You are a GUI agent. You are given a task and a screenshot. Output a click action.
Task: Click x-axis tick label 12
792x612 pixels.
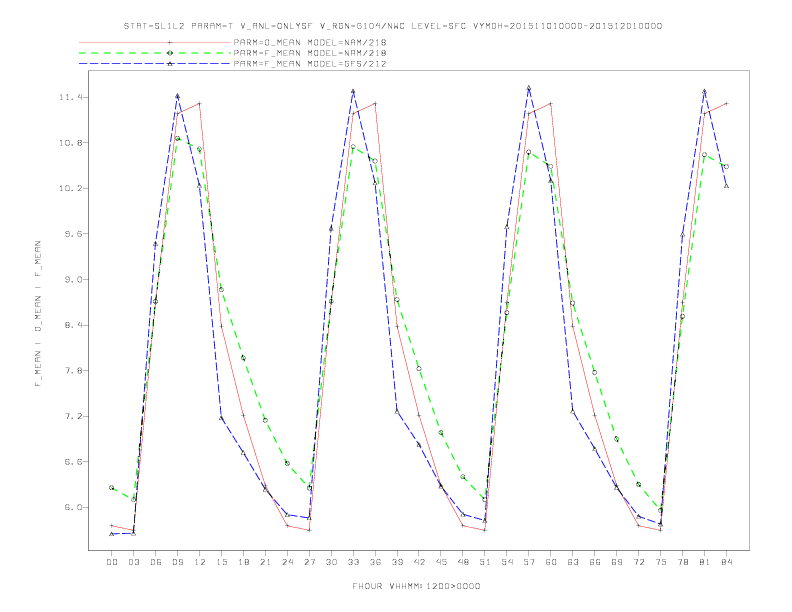pos(200,562)
